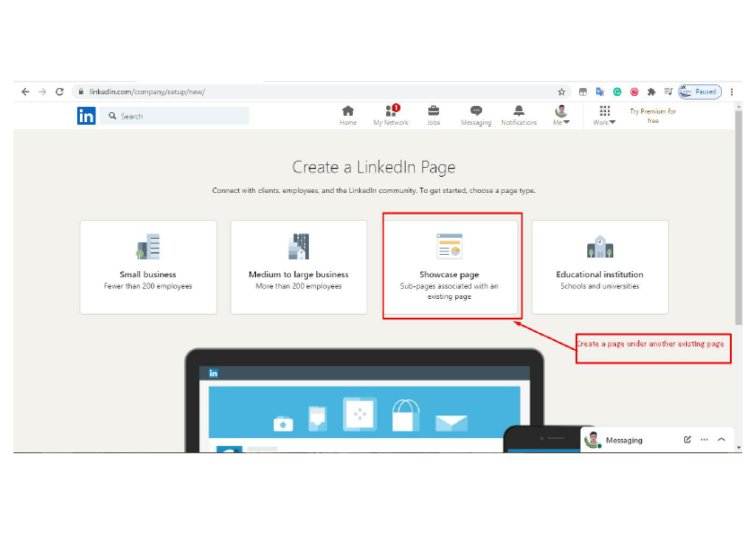
Task: Bookmark this page with the star icon
Action: 561,92
